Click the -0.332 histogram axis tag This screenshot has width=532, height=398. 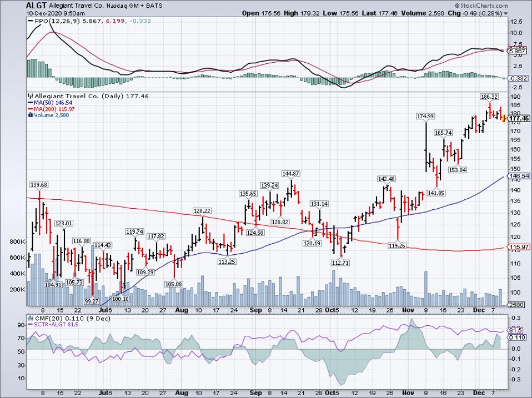[519, 78]
